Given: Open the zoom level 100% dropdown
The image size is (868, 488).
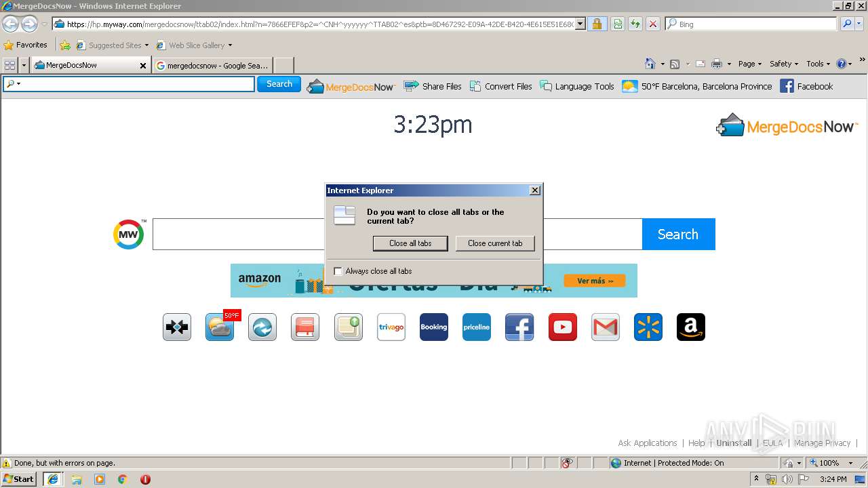Looking at the screenshot, I should (x=851, y=463).
